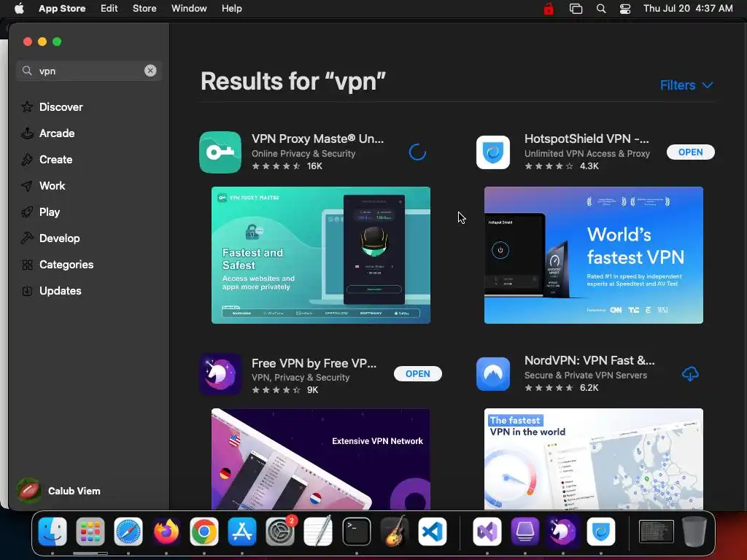View Extensive VPN Network screenshot
The height and width of the screenshot is (560, 747).
[x=321, y=459]
